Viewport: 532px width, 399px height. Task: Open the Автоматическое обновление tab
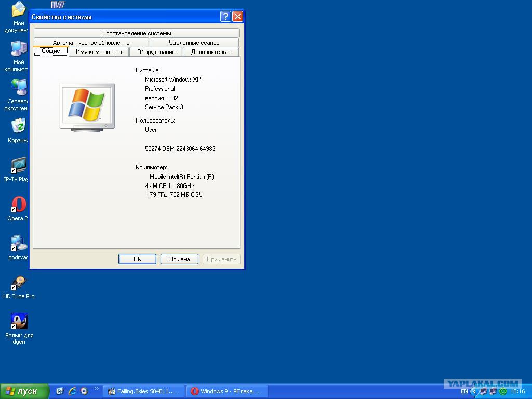[x=91, y=43]
